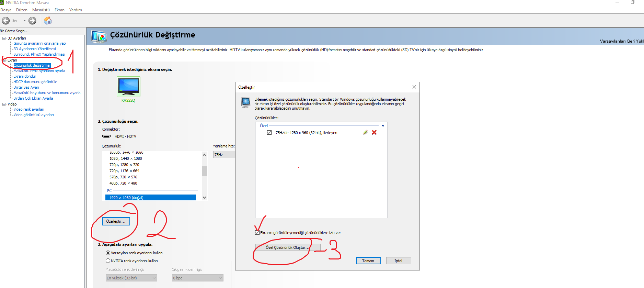Viewport: 644px width, 288px height.
Task: Click the resolution list scroll-down arrow
Action: pyautogui.click(x=205, y=198)
